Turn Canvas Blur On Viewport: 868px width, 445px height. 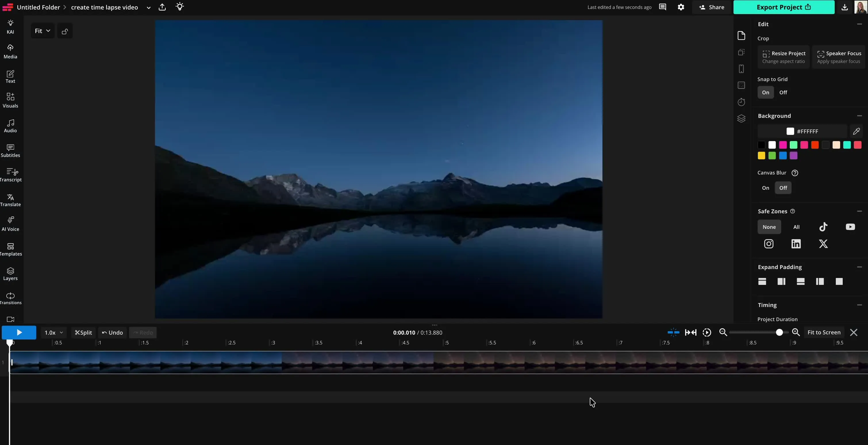click(x=766, y=188)
